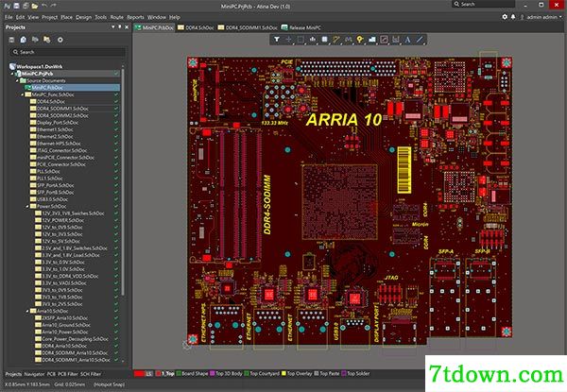Select the Place String A tool

click(x=408, y=40)
